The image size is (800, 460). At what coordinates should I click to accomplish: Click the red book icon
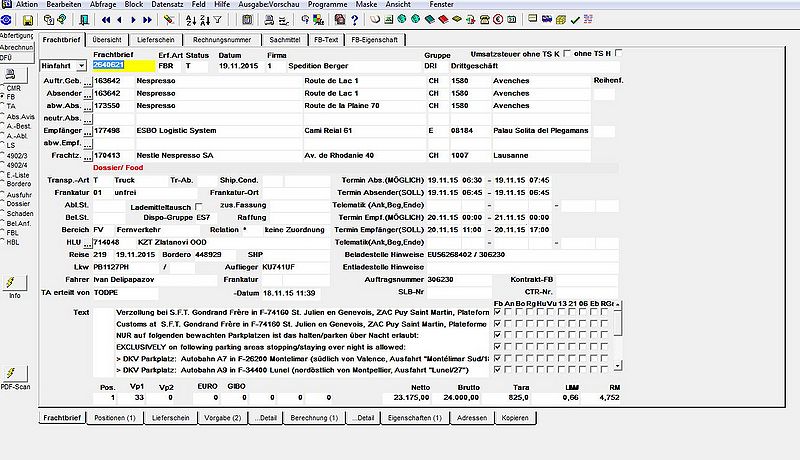(443, 20)
